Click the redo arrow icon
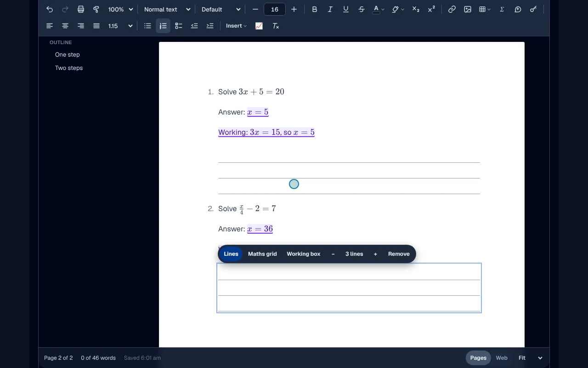The height and width of the screenshot is (368, 588). [x=65, y=9]
